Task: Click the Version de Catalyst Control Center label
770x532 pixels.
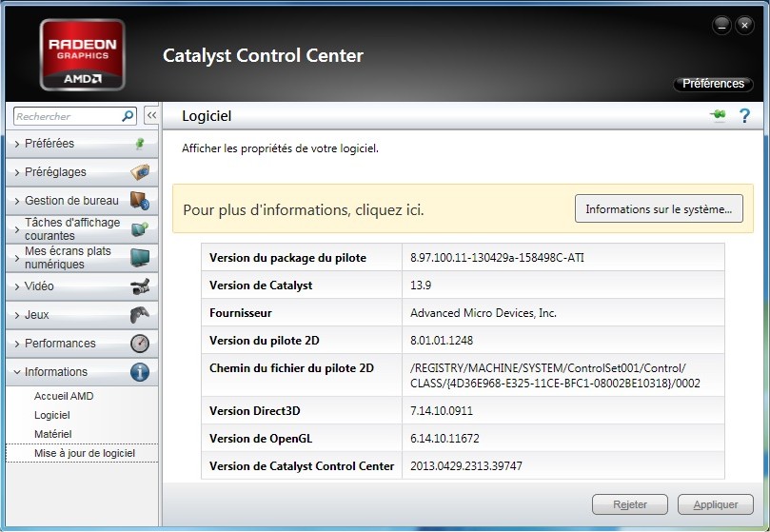Action: coord(302,466)
